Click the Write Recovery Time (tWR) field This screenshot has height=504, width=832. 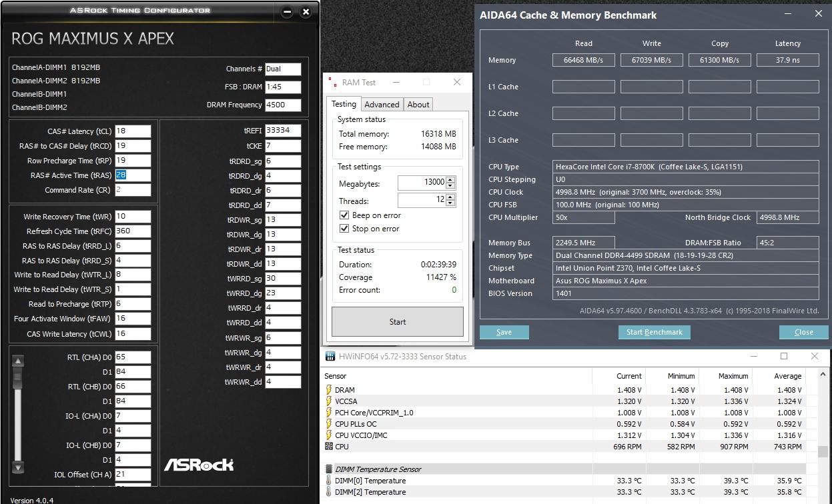pyautogui.click(x=133, y=217)
